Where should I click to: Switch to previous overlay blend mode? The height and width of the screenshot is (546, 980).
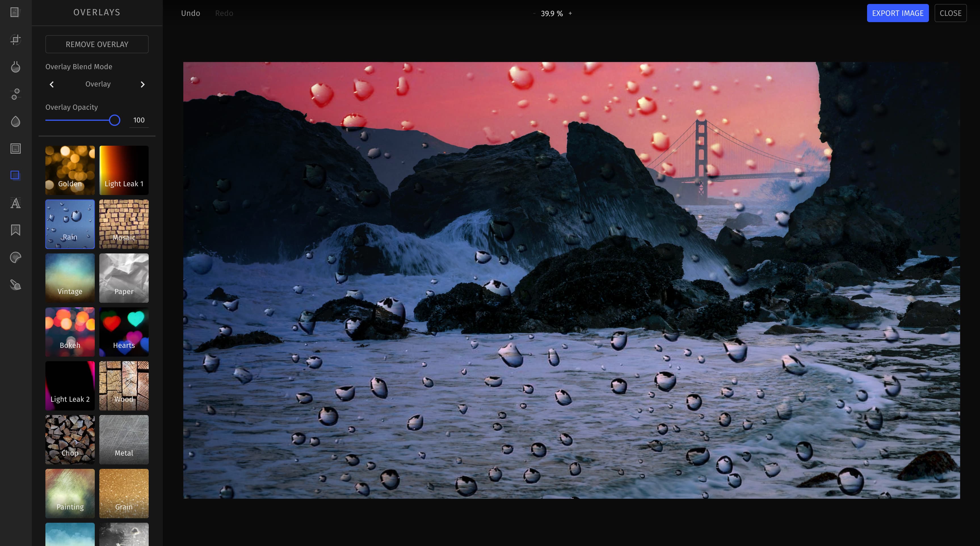pos(52,84)
